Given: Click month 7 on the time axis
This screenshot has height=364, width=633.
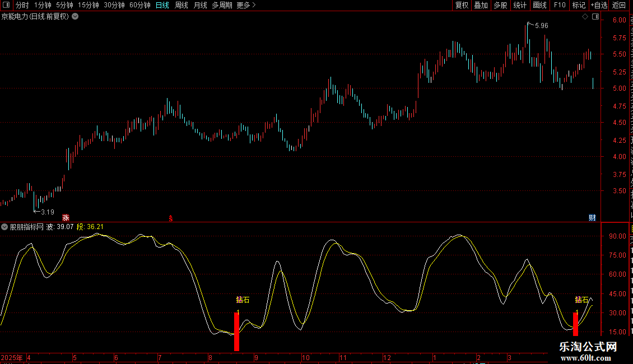Looking at the screenshot, I should pos(160,357).
